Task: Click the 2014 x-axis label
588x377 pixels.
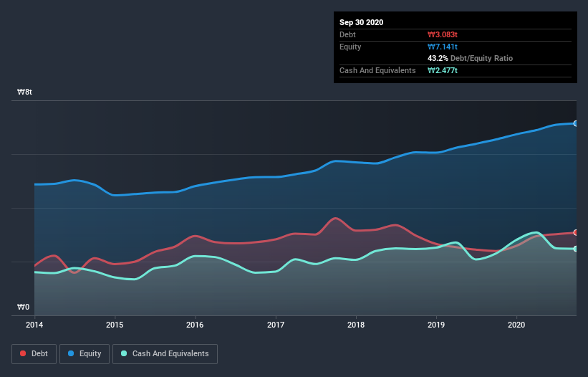Action: coord(34,325)
